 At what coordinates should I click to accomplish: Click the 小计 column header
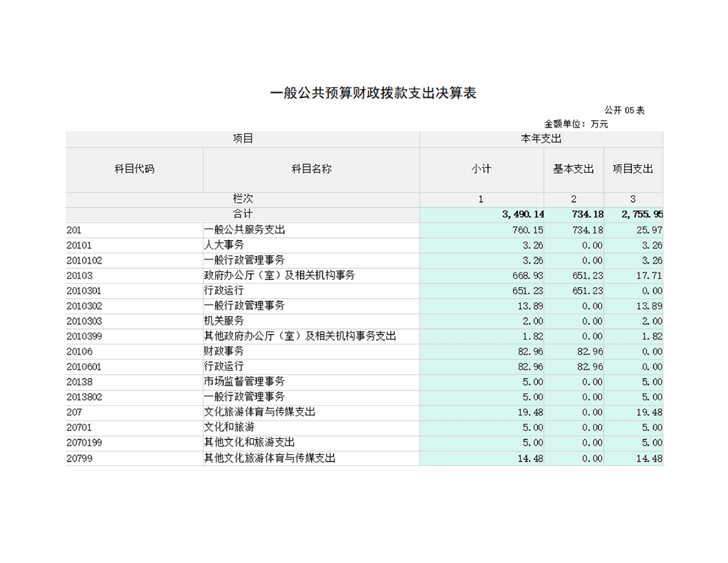(x=481, y=169)
